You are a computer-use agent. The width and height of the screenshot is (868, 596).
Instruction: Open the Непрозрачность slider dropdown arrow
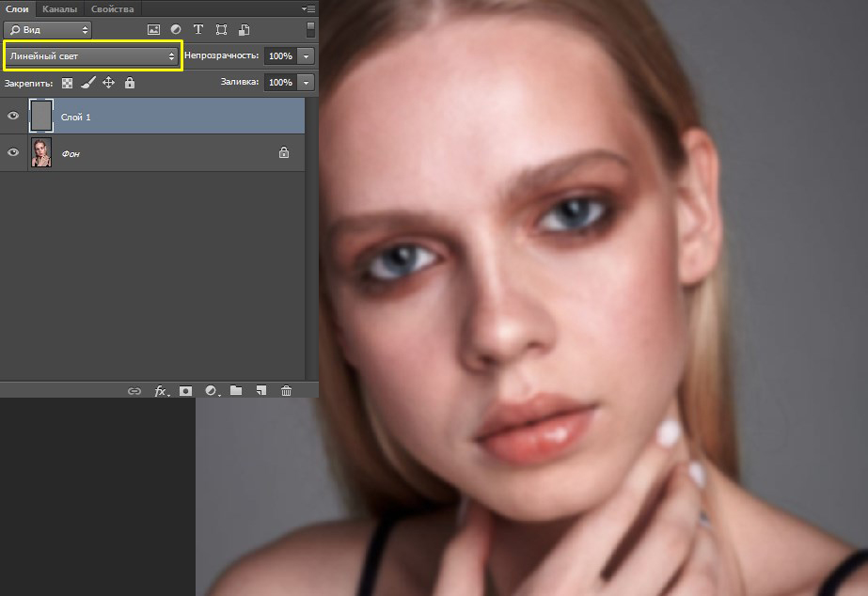(x=307, y=55)
